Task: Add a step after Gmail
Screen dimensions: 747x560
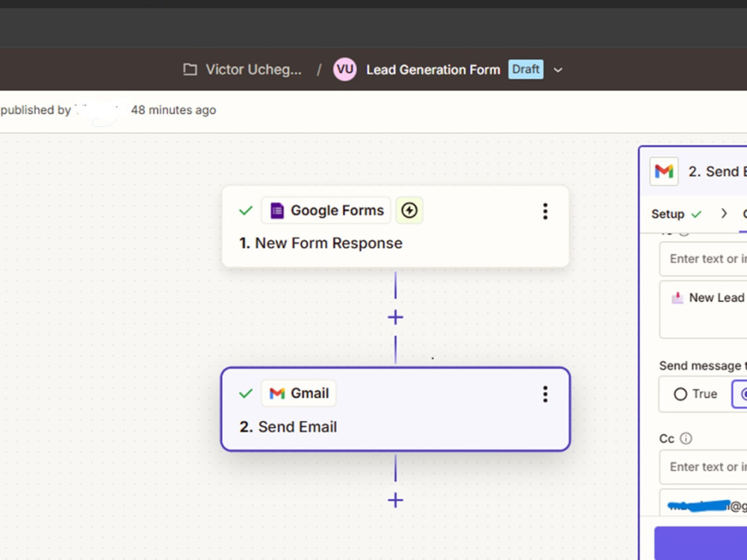Action: click(395, 500)
